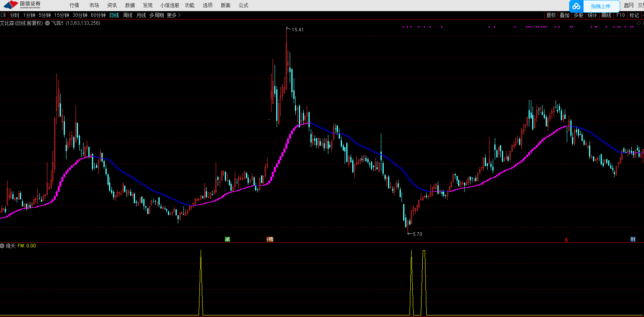Open the 版面 menu
Screen dimensions: 644x317
pyautogui.click(x=226, y=5)
